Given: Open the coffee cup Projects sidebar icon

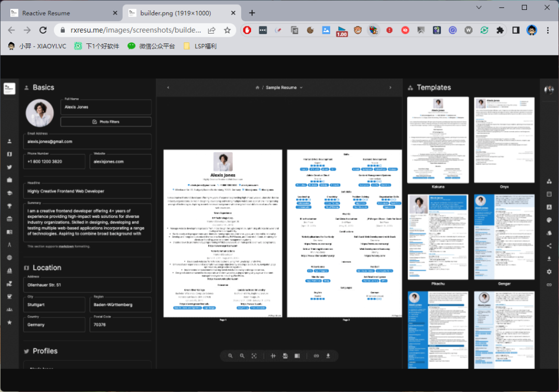Looking at the screenshot, I should pyautogui.click(x=10, y=296).
